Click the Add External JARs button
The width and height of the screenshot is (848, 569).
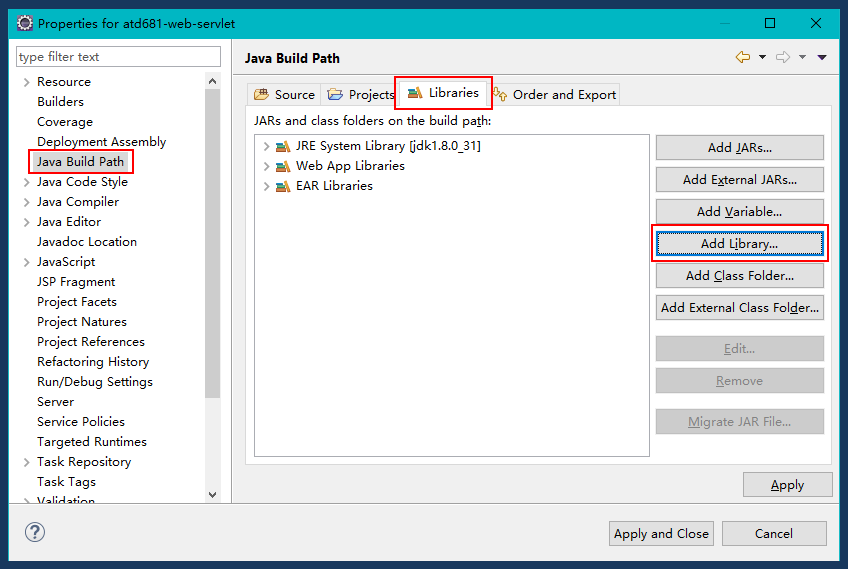click(740, 180)
